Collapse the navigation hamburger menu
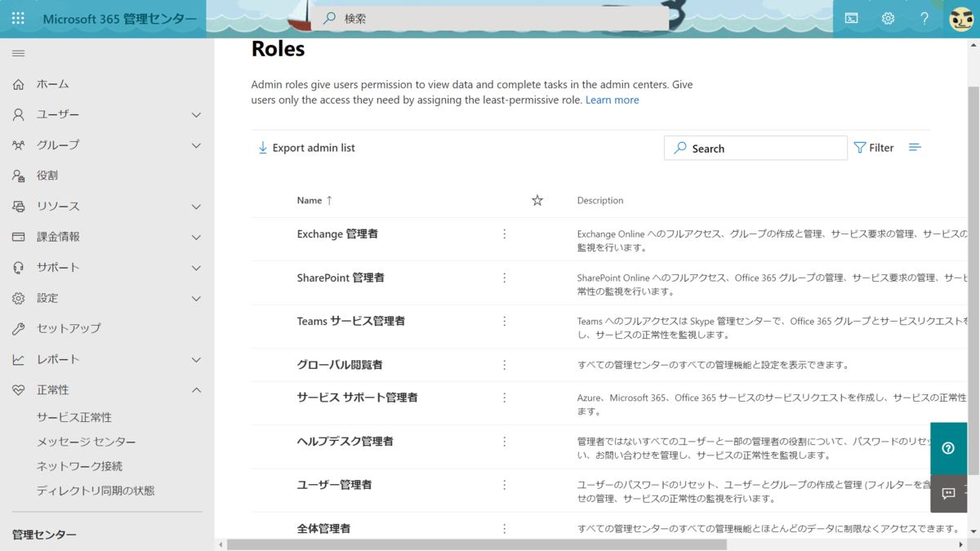980x551 pixels. 18,53
